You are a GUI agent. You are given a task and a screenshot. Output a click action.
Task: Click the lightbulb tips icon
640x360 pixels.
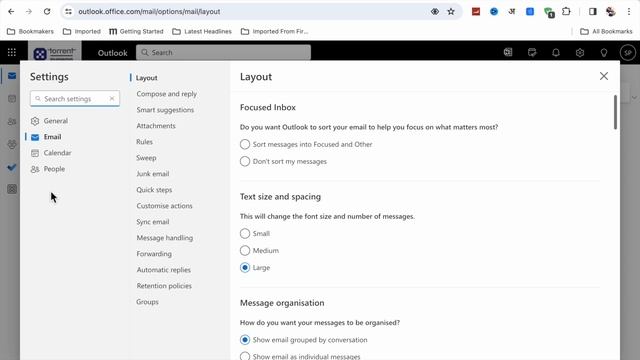pyautogui.click(x=604, y=53)
